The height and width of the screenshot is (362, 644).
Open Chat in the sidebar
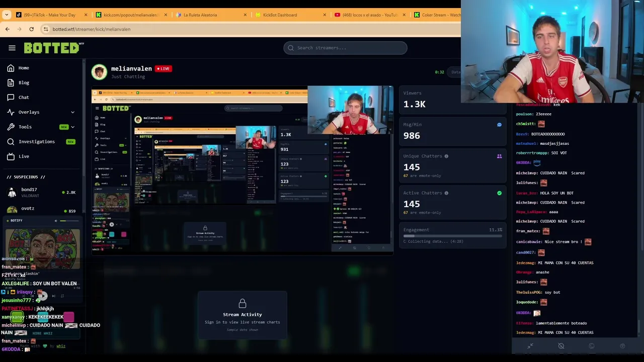point(24,97)
